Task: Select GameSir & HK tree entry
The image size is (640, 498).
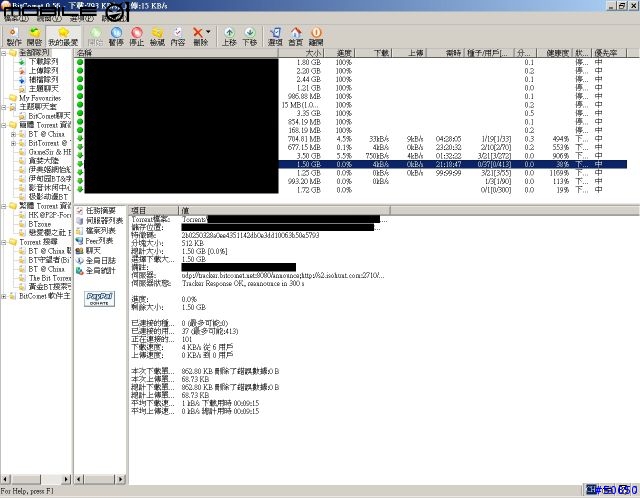Action: 49,152
